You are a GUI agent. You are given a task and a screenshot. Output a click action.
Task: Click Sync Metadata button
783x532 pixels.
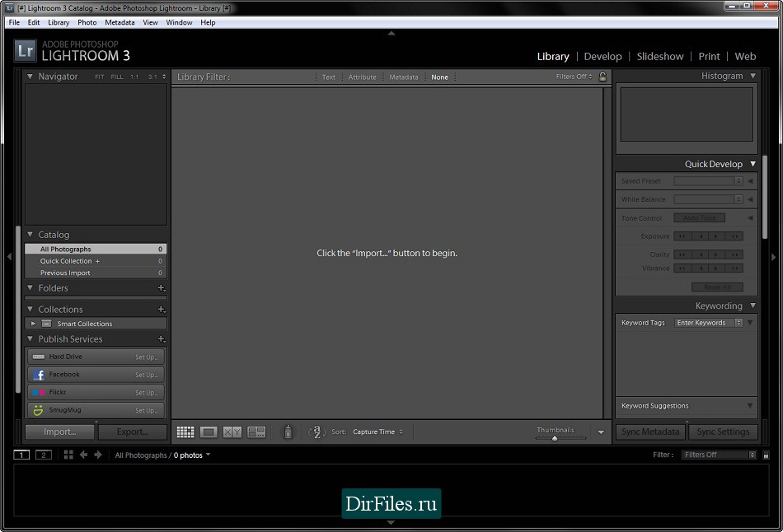tap(650, 432)
